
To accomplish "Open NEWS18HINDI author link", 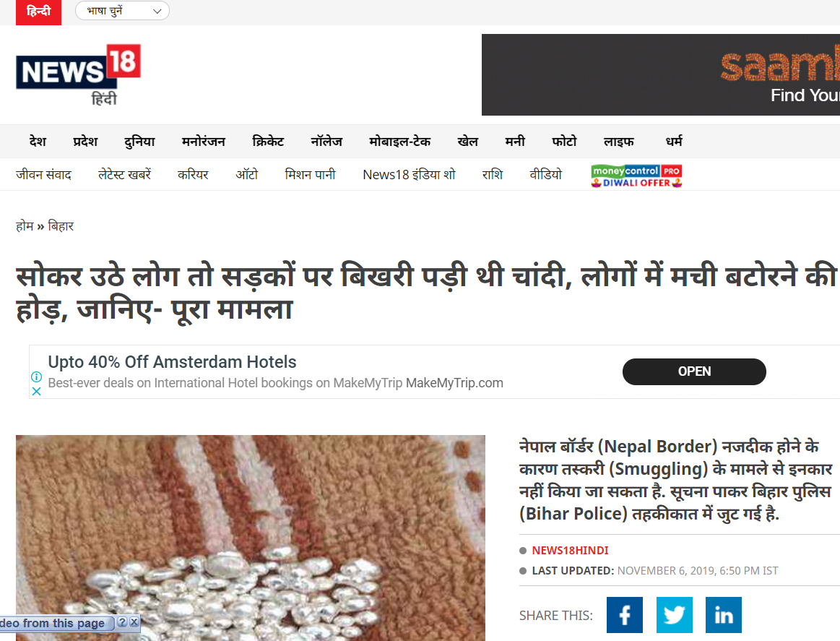I will 570,551.
